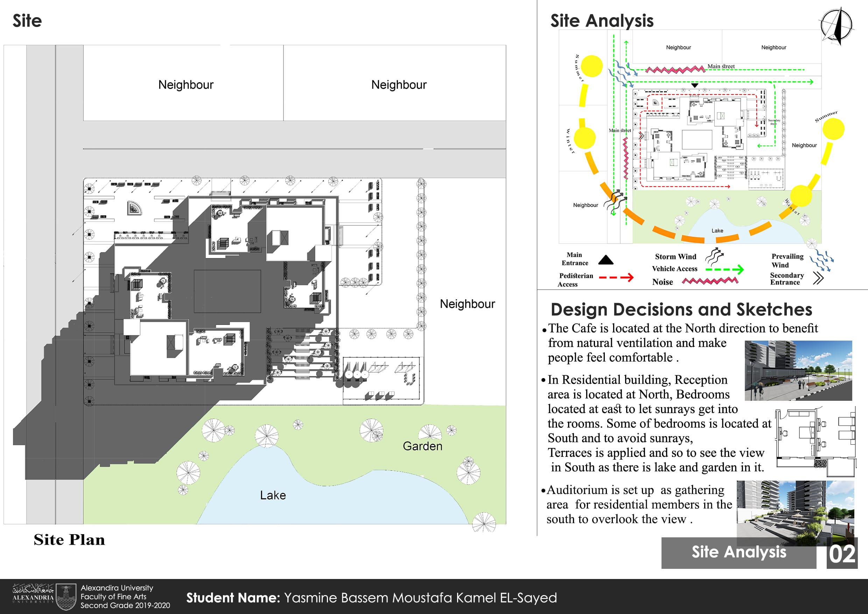Click the north arrow compass icon
Viewport: 868px width, 614px height.
coord(836,26)
